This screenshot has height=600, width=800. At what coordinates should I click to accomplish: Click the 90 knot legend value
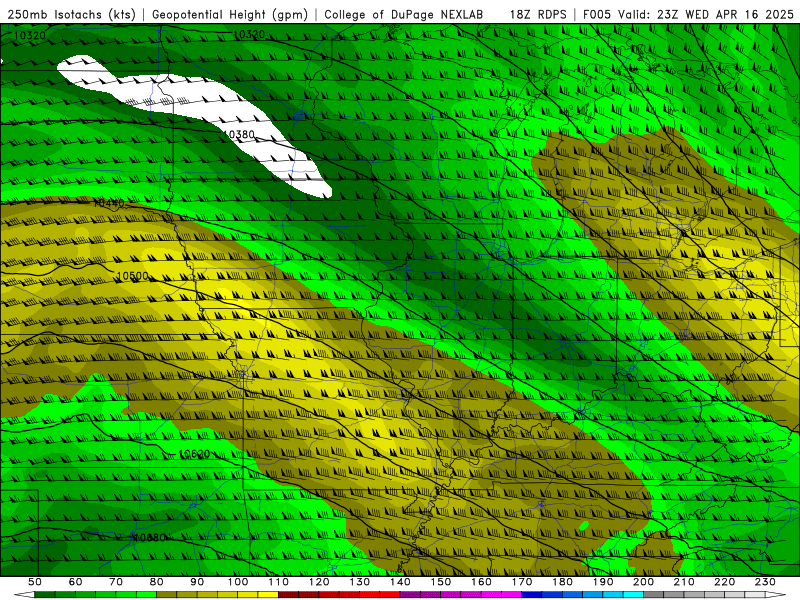[x=197, y=582]
